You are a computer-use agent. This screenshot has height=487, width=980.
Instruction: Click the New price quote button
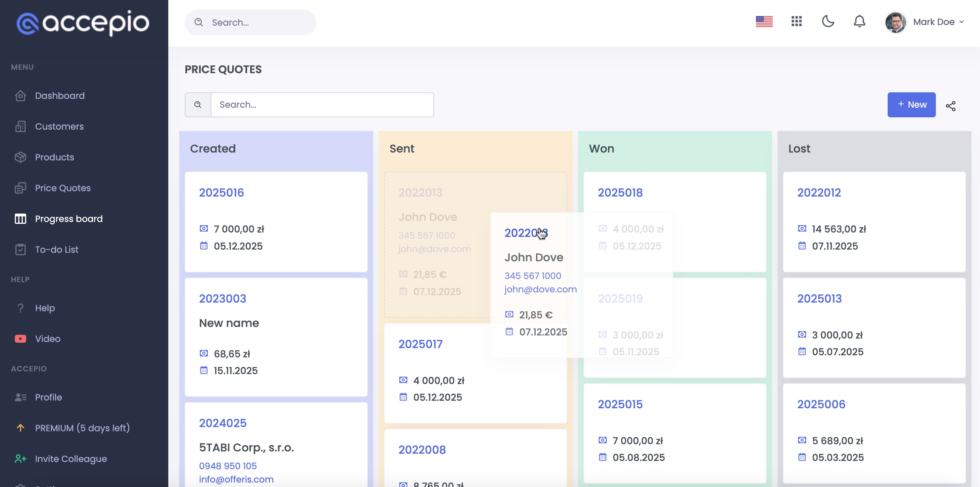click(911, 105)
